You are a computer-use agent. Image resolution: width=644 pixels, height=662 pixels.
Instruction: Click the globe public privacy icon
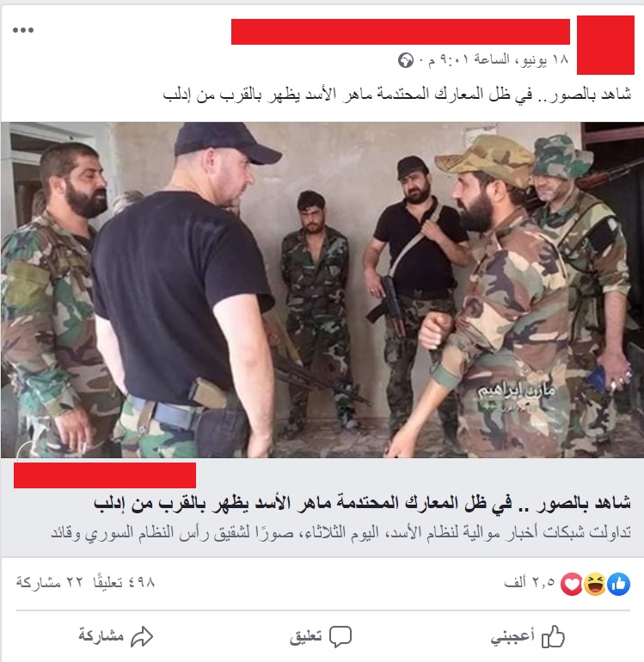click(x=406, y=61)
